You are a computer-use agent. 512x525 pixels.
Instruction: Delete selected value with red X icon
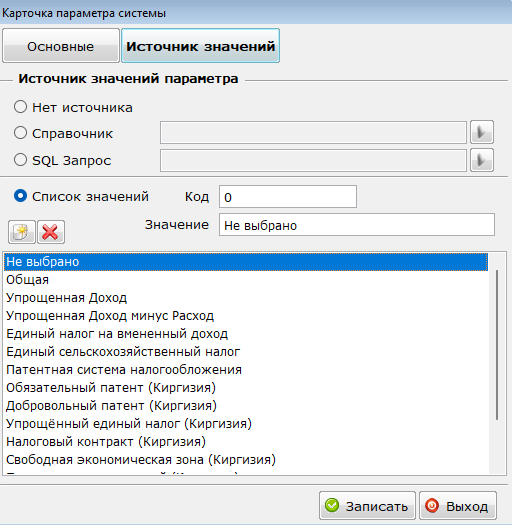pyautogui.click(x=51, y=232)
